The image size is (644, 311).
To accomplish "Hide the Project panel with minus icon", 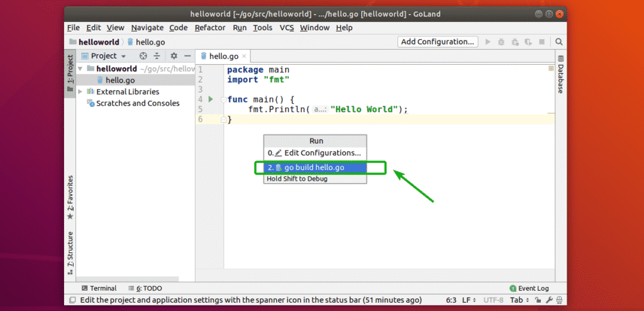I will pyautogui.click(x=187, y=56).
